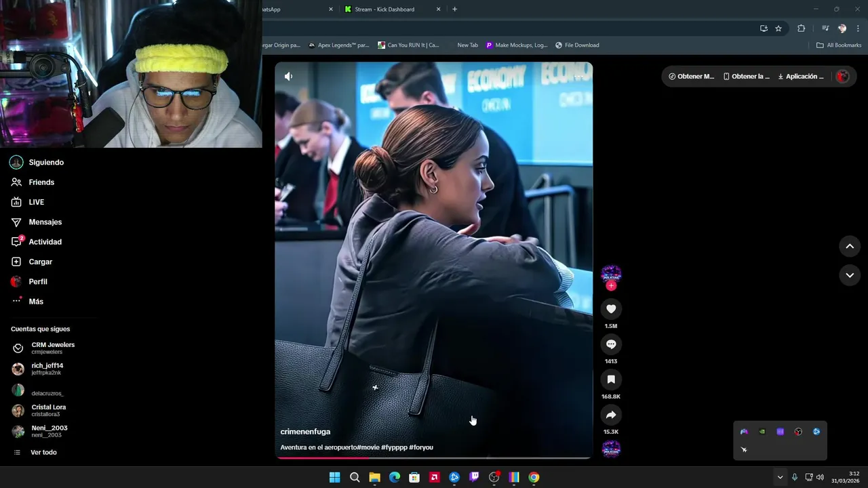868x488 pixels.
Task: Mute the TikTok video with speaker icon
Action: (x=288, y=77)
